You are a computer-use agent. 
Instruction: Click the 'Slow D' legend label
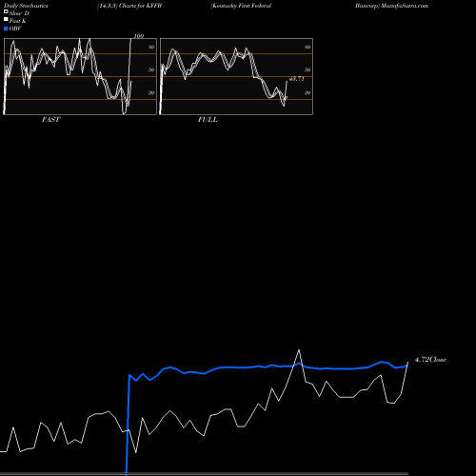coord(19,13)
